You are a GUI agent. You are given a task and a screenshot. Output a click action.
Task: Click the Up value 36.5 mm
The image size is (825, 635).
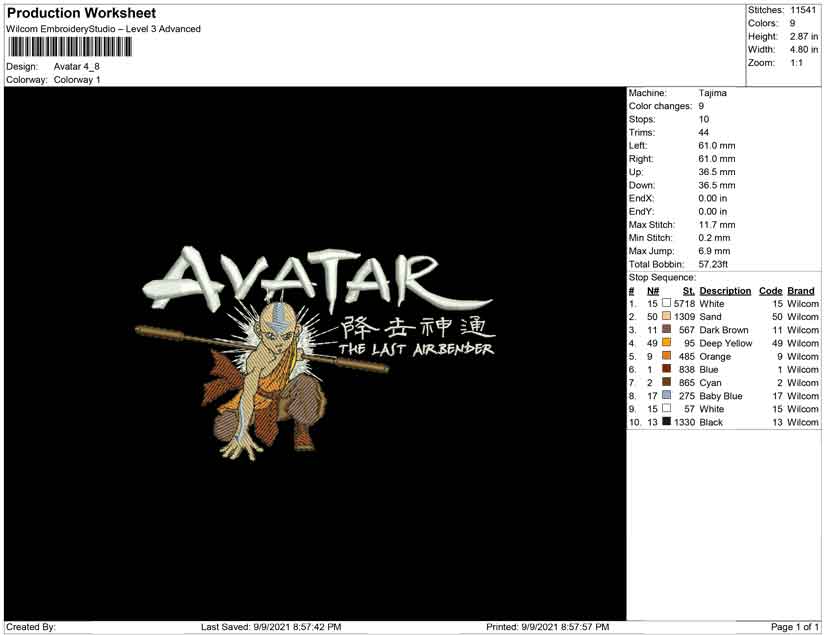pos(717,172)
